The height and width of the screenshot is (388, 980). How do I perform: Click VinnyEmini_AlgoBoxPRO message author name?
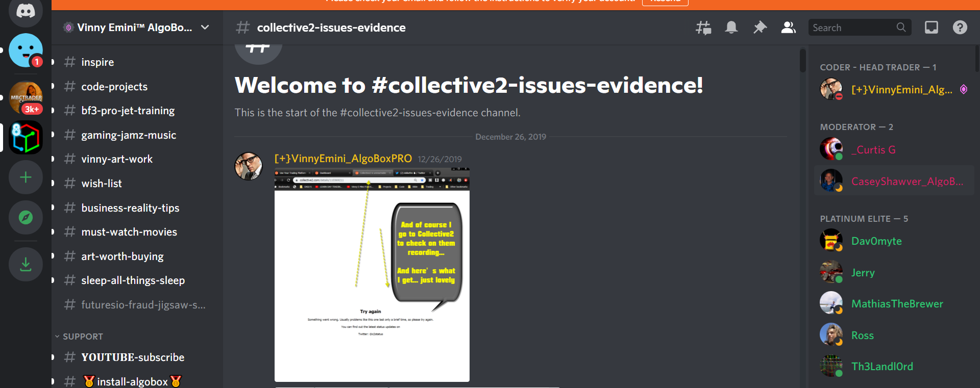click(343, 159)
